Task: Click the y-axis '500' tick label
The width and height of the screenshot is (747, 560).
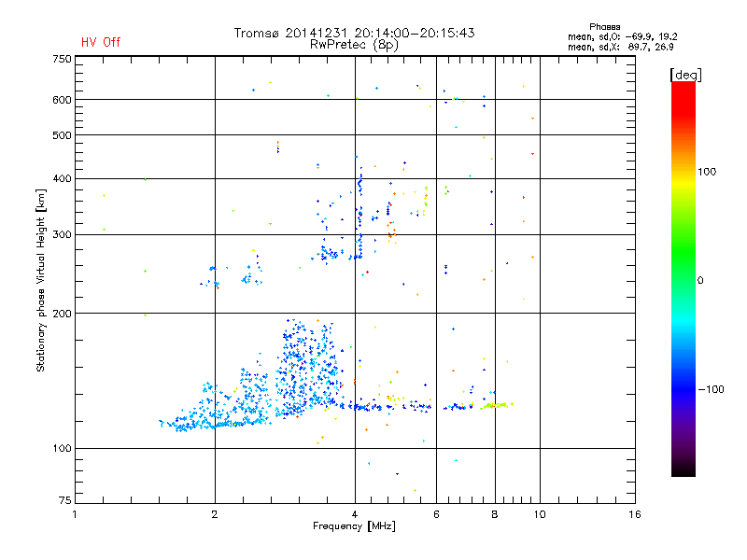Action: click(62, 135)
